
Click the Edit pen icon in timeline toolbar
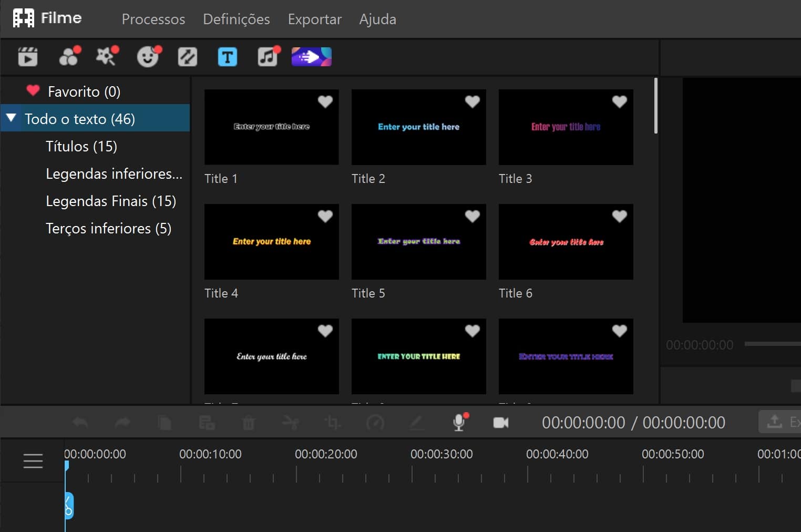417,423
